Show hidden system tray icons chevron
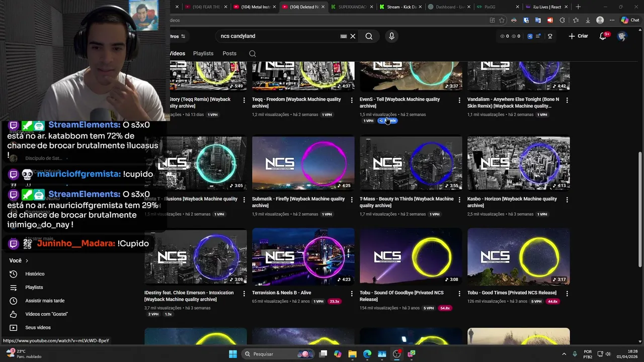 [x=563, y=354]
